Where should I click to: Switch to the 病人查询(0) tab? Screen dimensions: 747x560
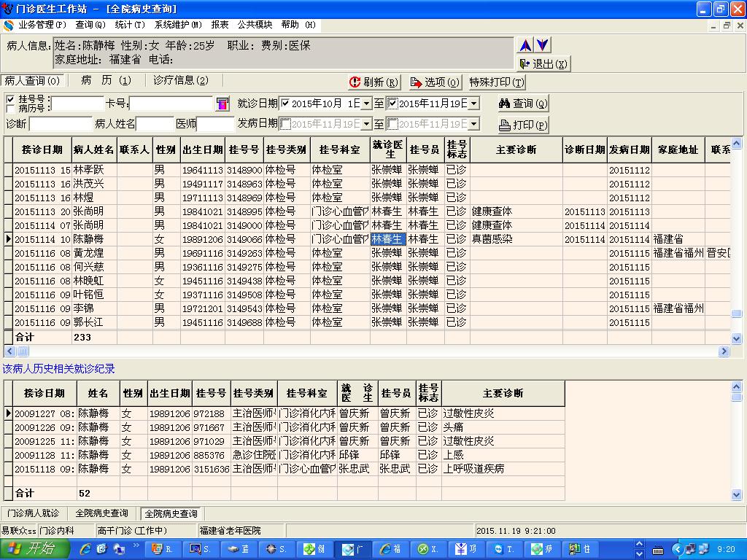coord(32,80)
